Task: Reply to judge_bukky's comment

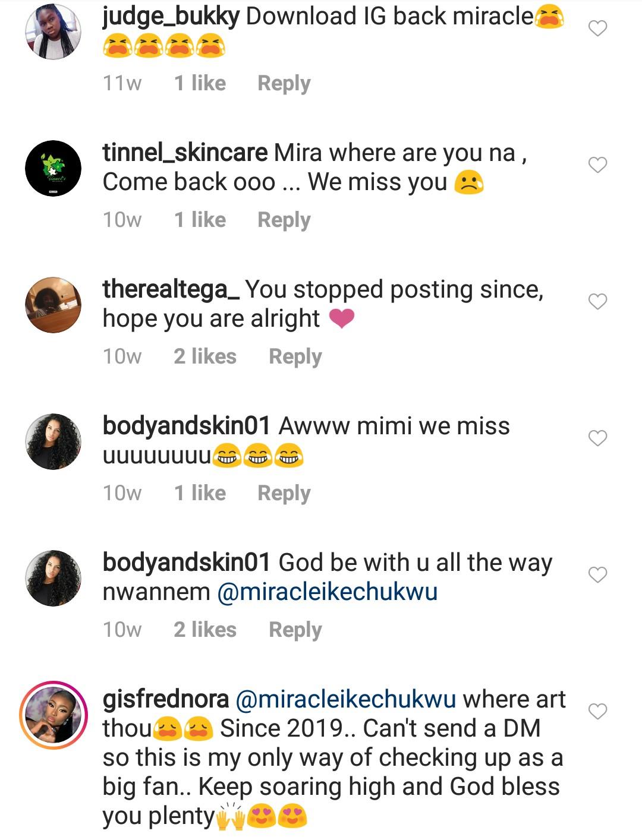Action: [x=284, y=83]
